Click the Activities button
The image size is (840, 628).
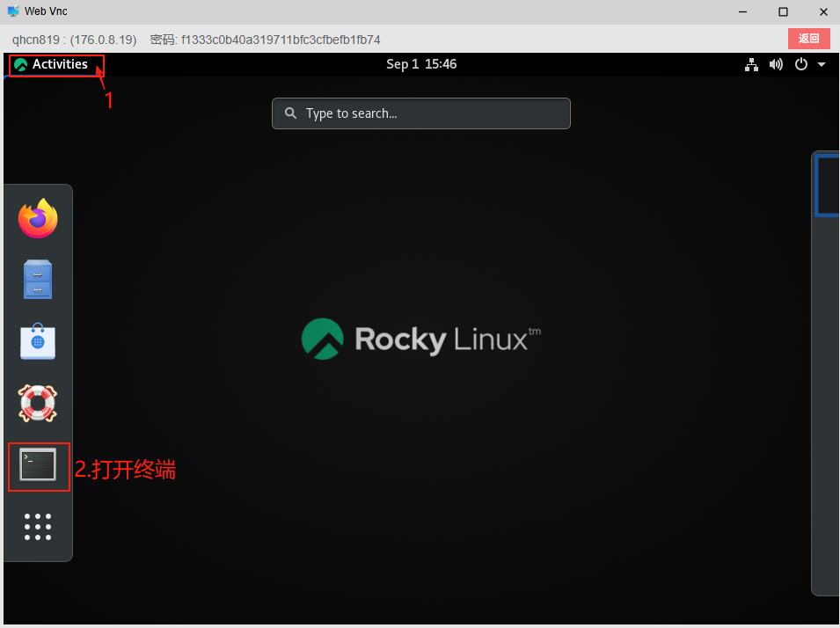tap(51, 64)
